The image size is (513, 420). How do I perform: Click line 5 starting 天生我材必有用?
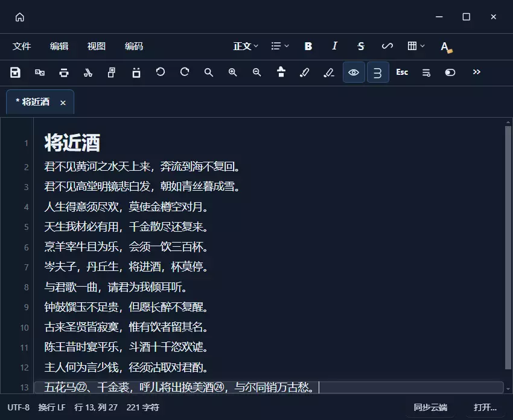[126, 227]
